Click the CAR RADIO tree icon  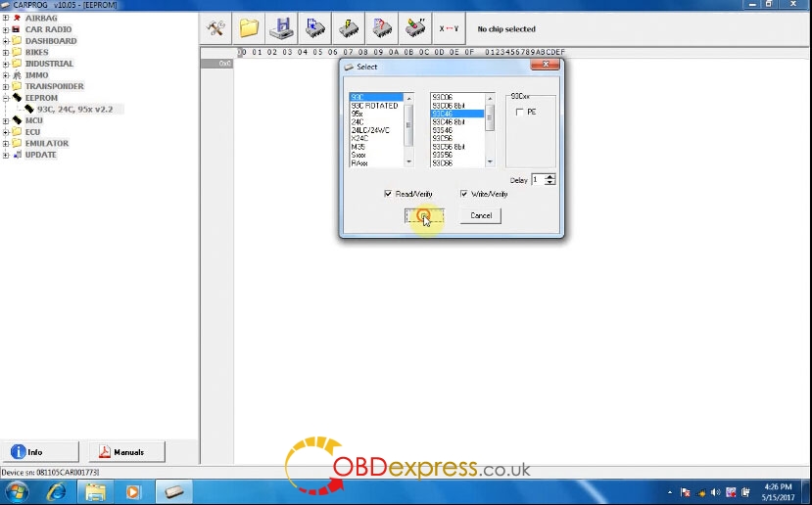(17, 29)
